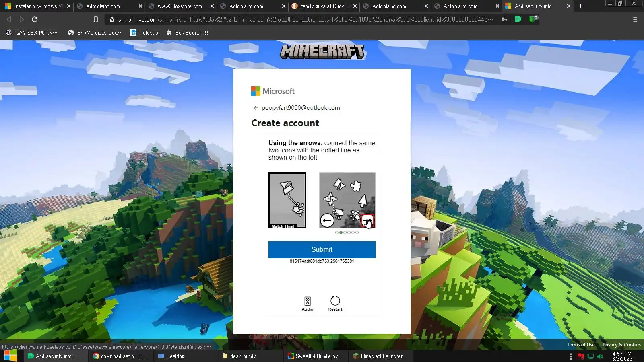Show hidden tray icons via three dots
The width and height of the screenshot is (644, 362).
pos(571,356)
